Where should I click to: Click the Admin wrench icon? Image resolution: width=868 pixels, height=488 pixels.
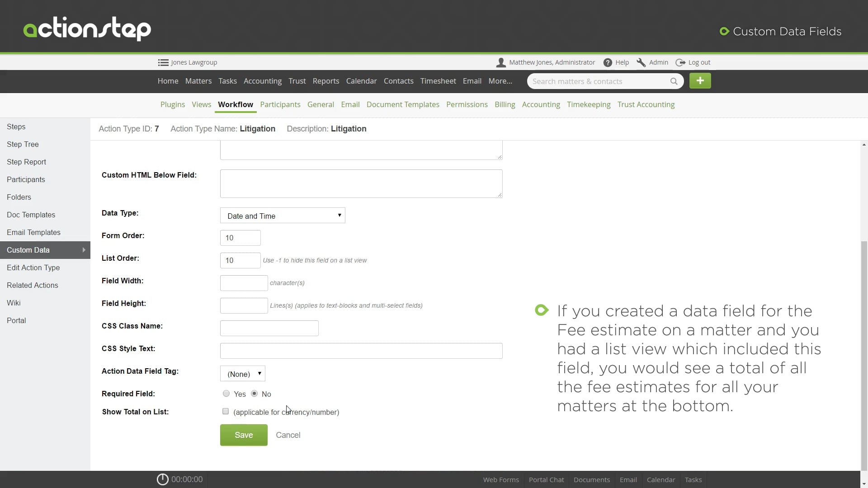click(641, 63)
